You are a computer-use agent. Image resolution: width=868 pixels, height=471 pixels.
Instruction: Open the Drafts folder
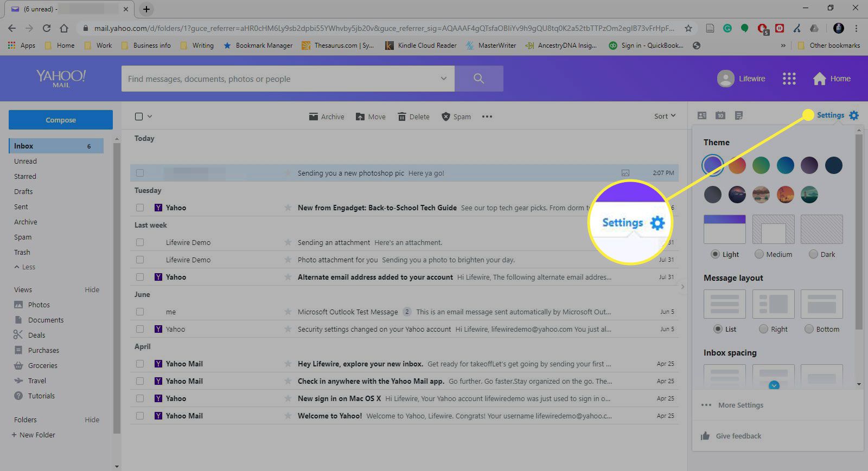[x=23, y=192]
